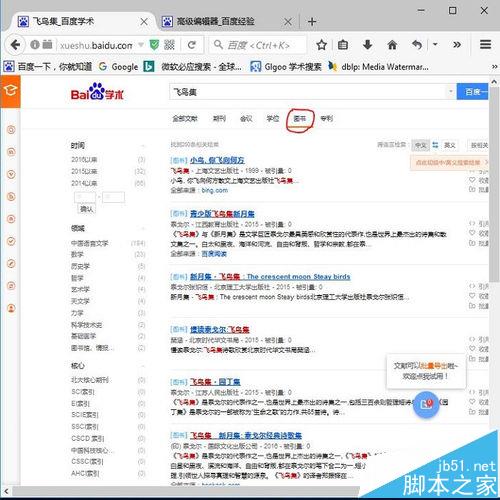Open the hamburger menu icon
Image resolution: width=500 pixels, height=500 pixels.
click(485, 44)
